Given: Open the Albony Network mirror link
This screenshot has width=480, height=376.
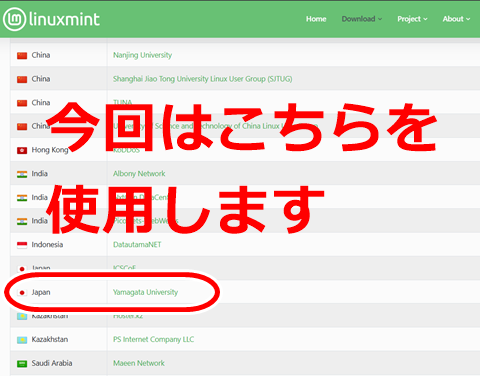Looking at the screenshot, I should (x=139, y=174).
